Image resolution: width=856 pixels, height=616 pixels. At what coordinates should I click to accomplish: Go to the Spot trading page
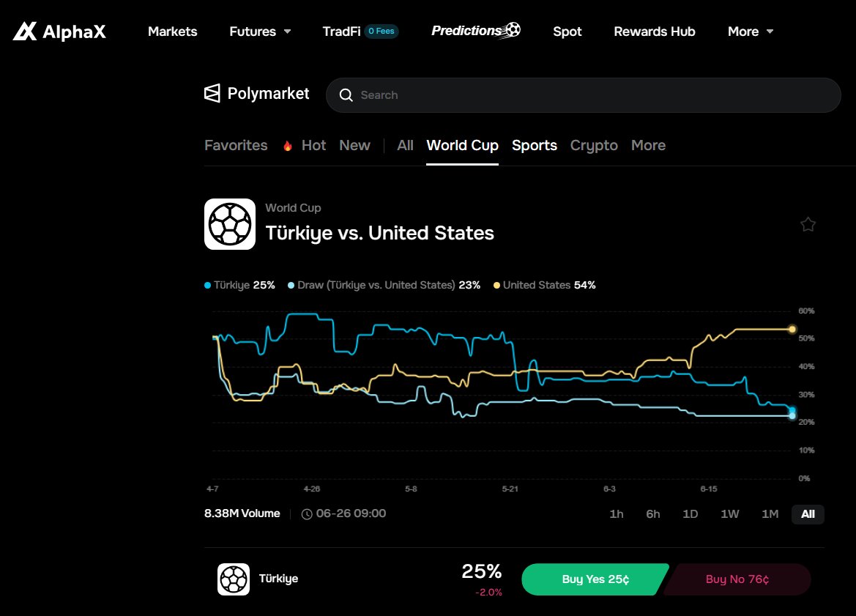567,31
